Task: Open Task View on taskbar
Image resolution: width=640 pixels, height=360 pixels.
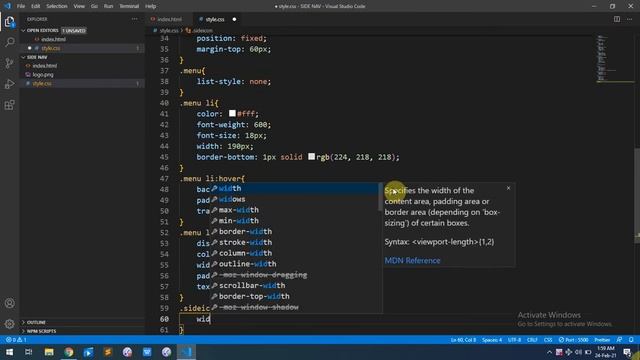Action: (x=29, y=352)
